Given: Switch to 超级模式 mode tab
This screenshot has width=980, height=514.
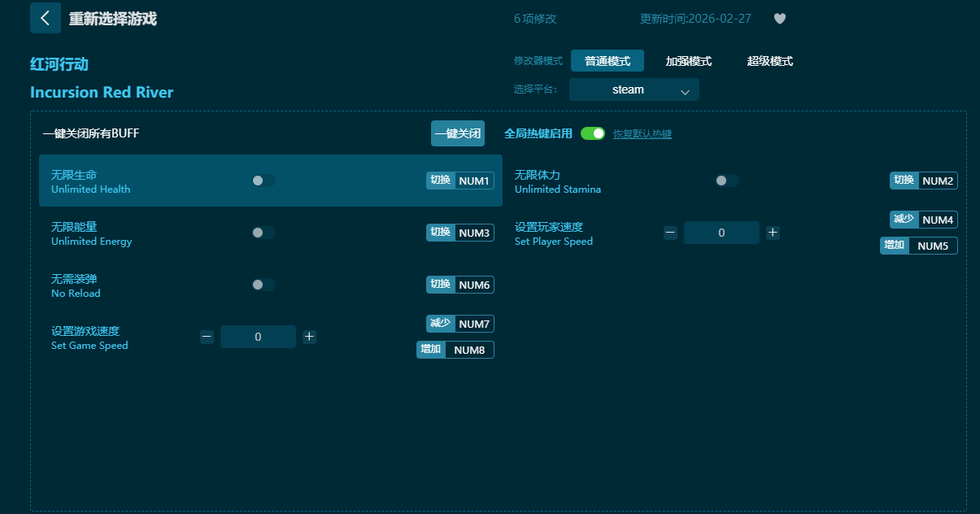Looking at the screenshot, I should pyautogui.click(x=769, y=61).
